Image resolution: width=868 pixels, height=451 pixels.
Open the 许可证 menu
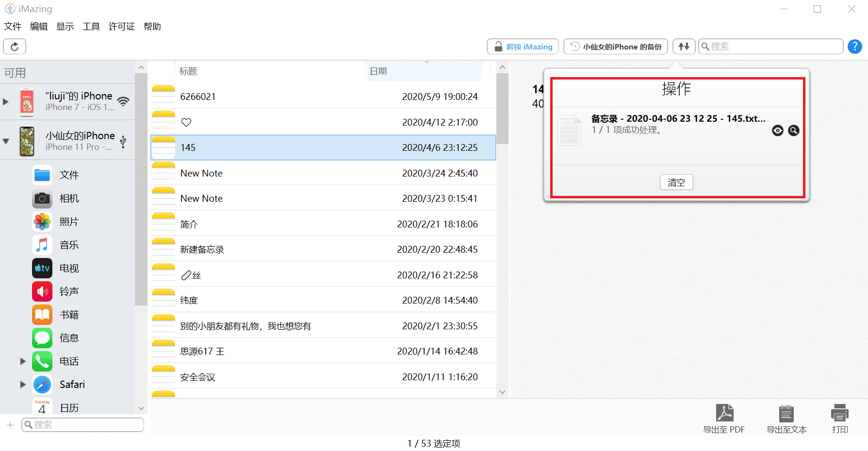[121, 27]
